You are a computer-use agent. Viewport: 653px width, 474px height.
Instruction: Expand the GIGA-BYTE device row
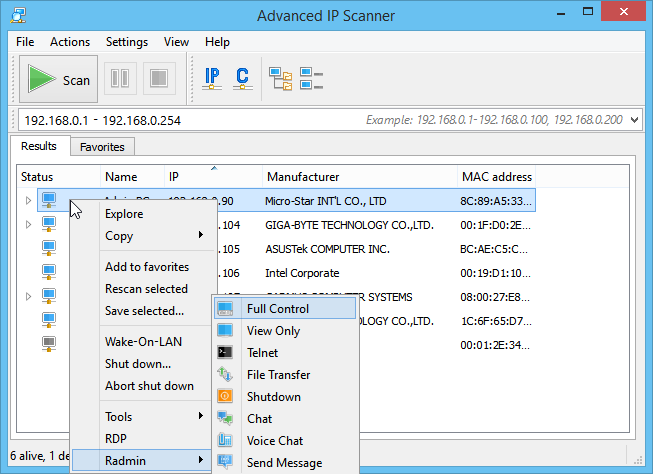pos(28,225)
